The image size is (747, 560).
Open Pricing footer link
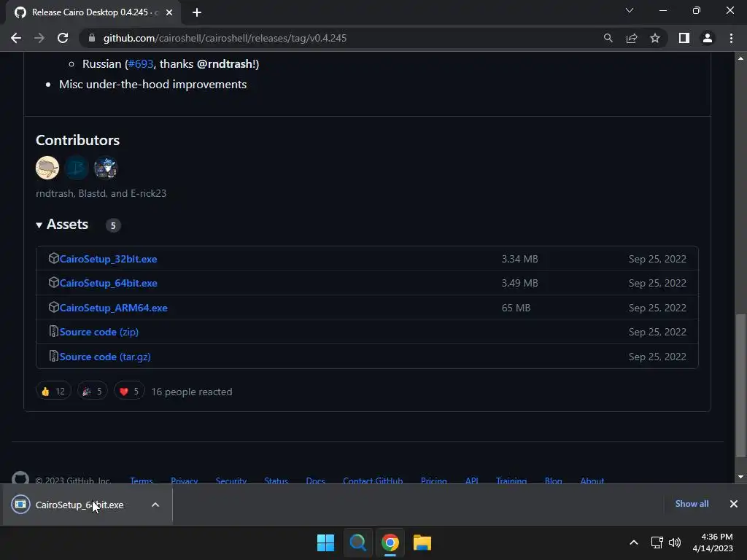click(434, 481)
